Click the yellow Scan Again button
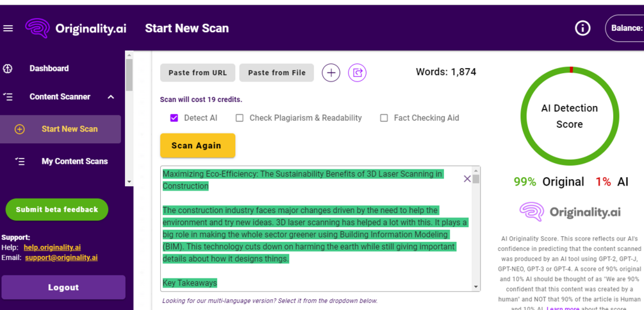Image resolution: width=644 pixels, height=310 pixels. (x=197, y=146)
